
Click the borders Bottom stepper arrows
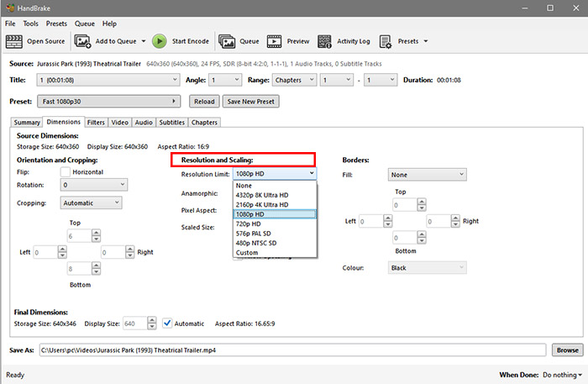[422, 238]
